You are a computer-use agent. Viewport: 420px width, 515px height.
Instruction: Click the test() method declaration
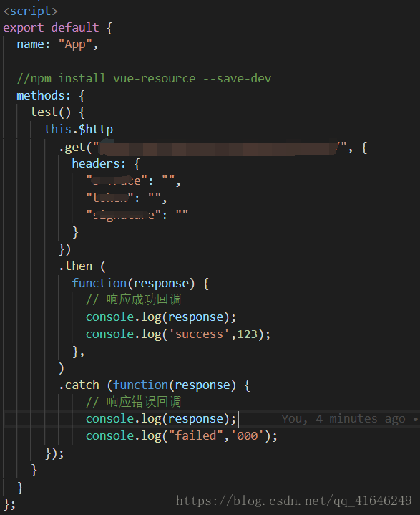[x=58, y=112]
